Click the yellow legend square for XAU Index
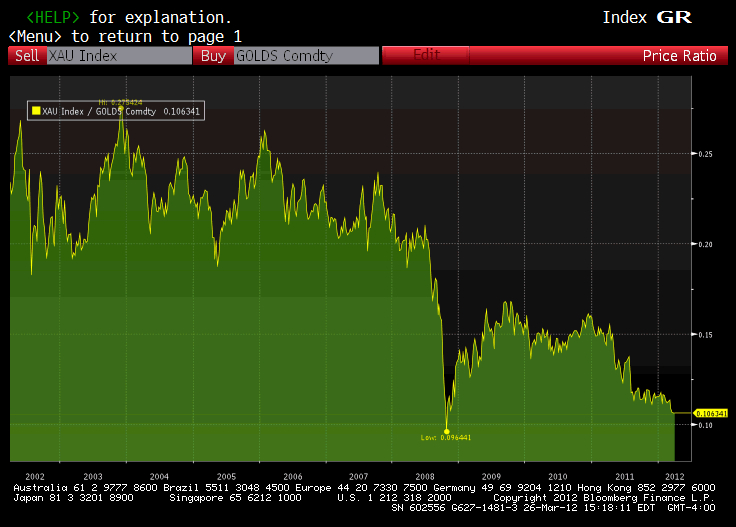Image resolution: width=736 pixels, height=527 pixels. click(x=37, y=112)
